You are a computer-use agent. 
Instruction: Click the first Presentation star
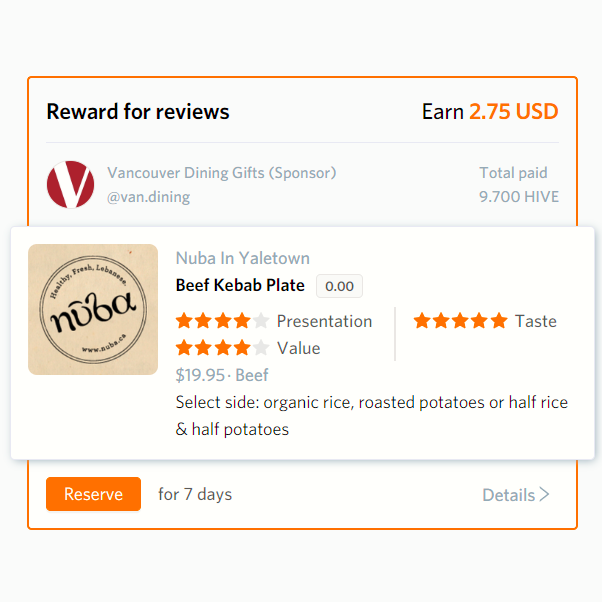point(184,321)
